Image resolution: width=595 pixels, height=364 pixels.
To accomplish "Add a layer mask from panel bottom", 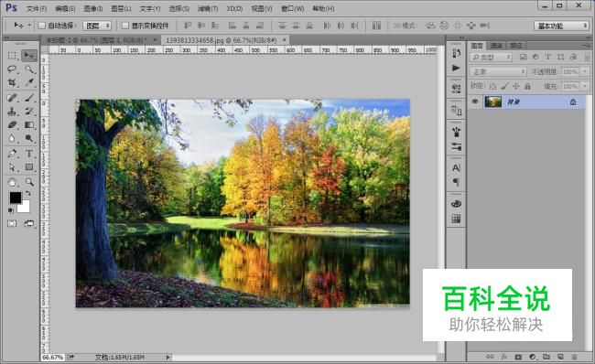I will coord(518,357).
